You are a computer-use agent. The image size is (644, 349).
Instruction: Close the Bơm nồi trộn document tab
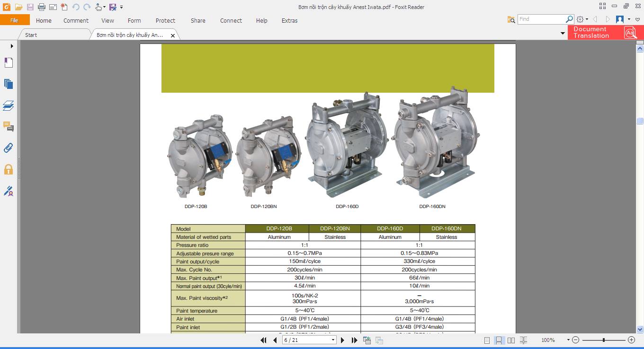tap(173, 35)
